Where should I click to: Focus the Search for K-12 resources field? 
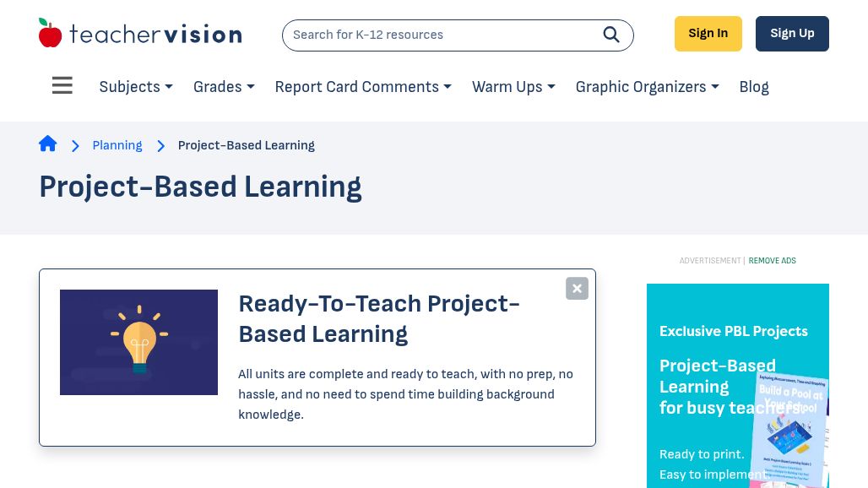pyautogui.click(x=442, y=35)
